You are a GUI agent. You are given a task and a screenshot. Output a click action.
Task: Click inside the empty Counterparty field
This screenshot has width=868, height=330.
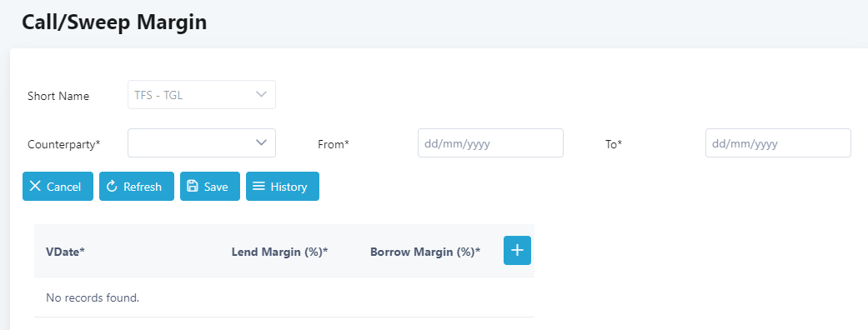coord(202,142)
